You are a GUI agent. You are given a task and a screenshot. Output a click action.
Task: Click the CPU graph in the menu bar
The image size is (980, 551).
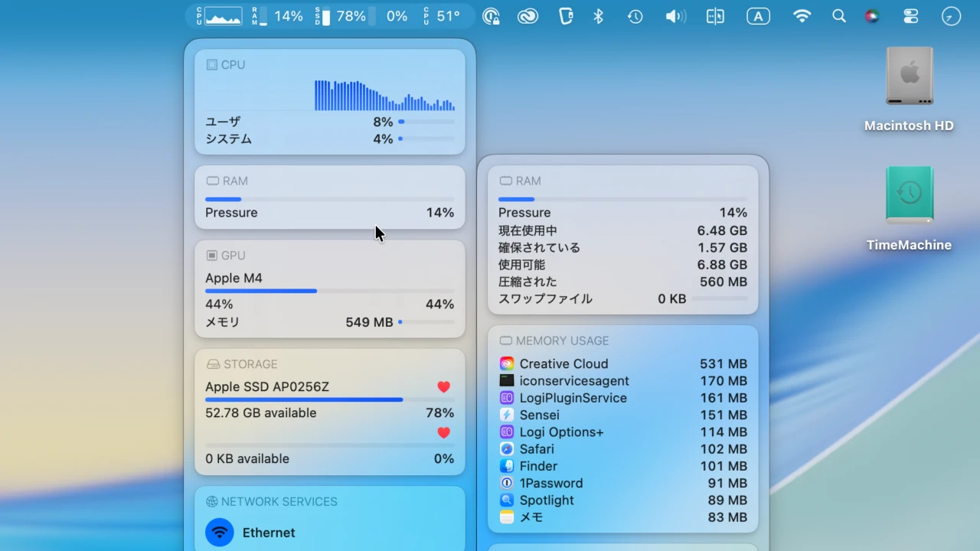tap(223, 16)
